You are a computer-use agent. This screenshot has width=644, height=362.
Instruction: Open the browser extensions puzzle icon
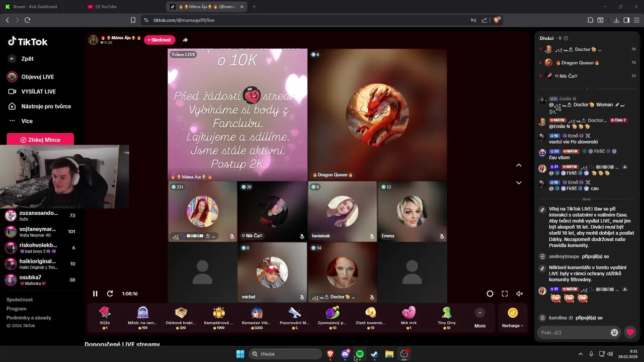tap(590, 20)
